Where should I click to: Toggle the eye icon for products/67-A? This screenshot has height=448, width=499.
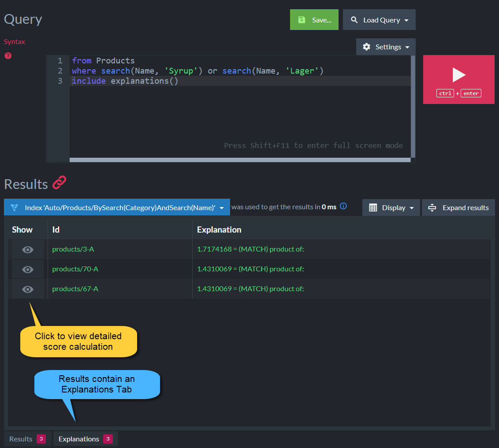point(28,289)
